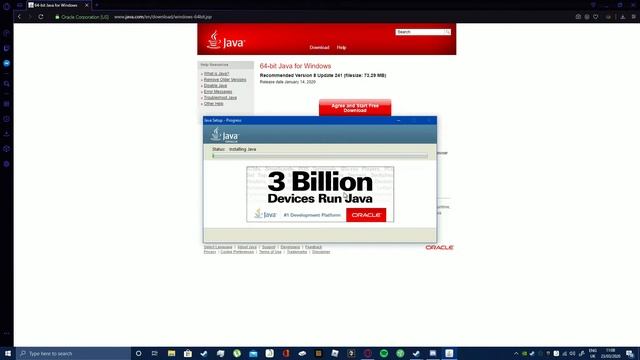Open the Windows Start menu
Screen dimensions: 640x360
(x=8, y=353)
